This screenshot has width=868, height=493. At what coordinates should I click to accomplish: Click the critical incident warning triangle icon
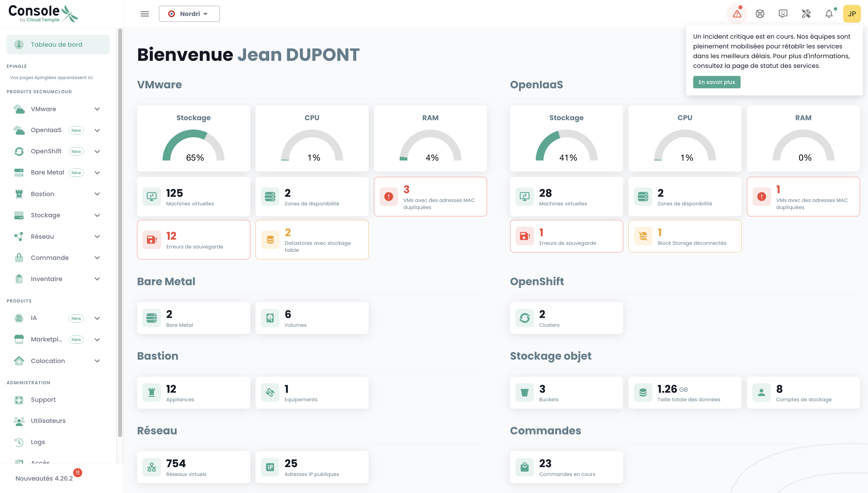[737, 14]
